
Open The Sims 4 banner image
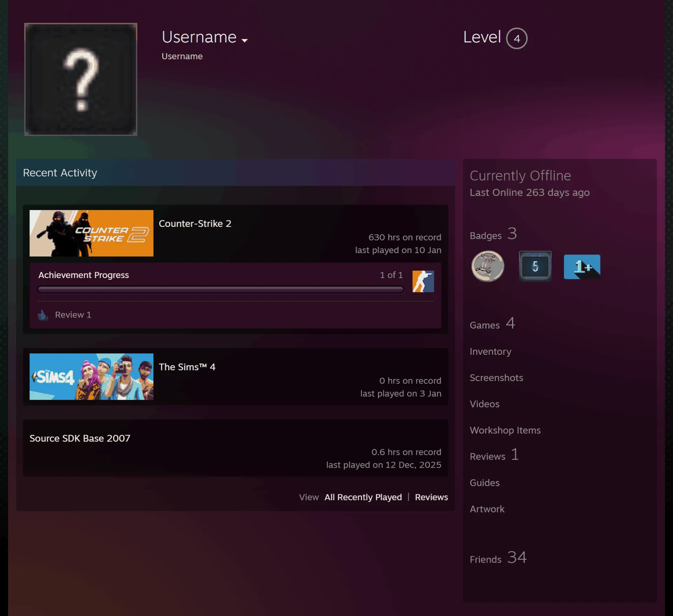[x=91, y=377]
